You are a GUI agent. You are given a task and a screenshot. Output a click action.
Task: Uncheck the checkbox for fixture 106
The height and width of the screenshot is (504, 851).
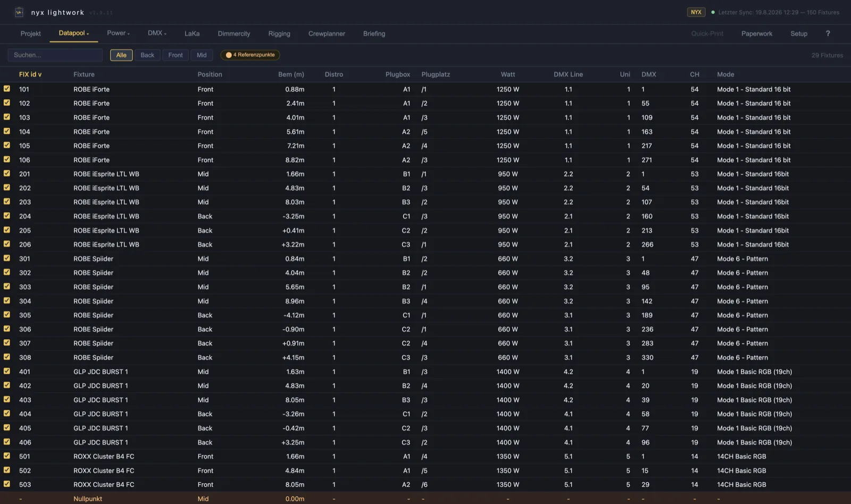7,159
